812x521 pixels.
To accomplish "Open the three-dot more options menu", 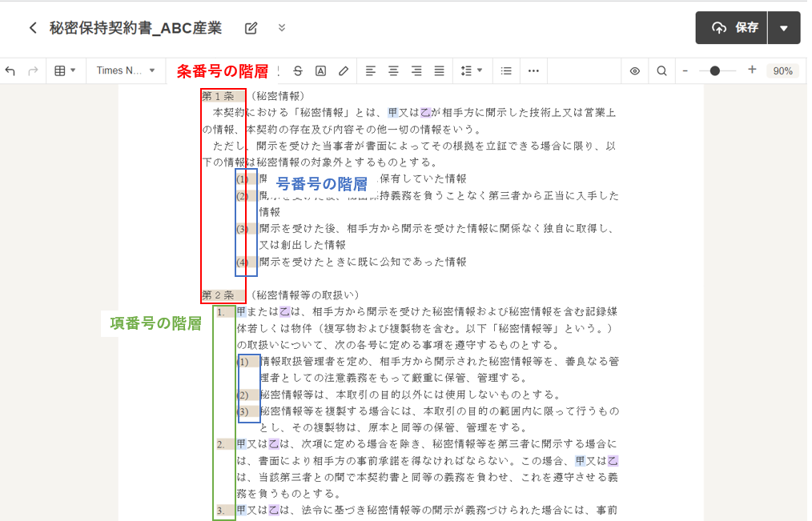I will (x=533, y=70).
